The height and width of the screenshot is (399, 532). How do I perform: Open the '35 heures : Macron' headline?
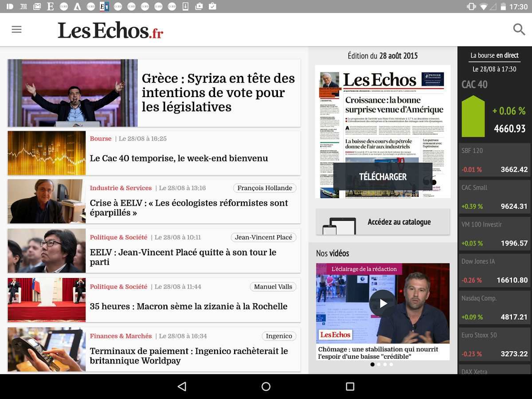(x=188, y=306)
